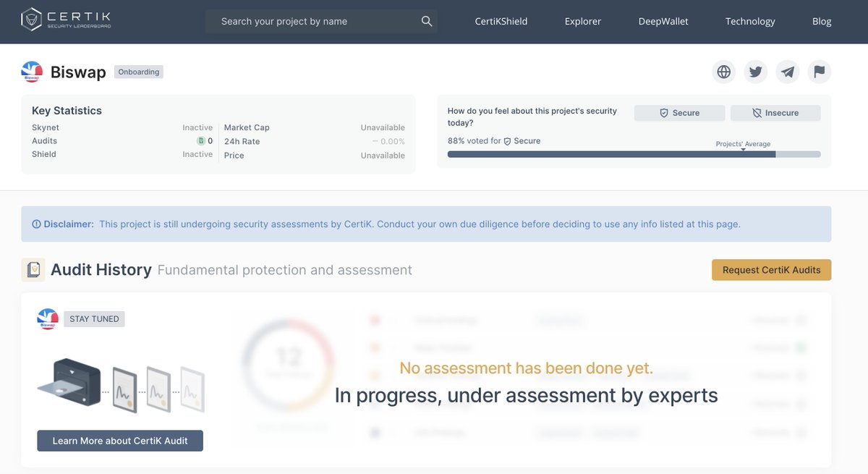Click the Audits count coin icon
The width and height of the screenshot is (868, 474).
click(x=201, y=141)
